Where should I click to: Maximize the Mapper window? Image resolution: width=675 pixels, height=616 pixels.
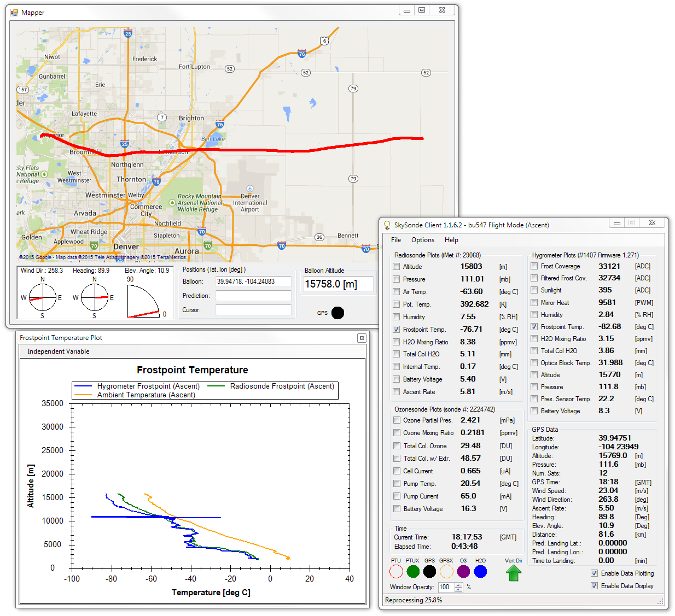[x=422, y=10]
